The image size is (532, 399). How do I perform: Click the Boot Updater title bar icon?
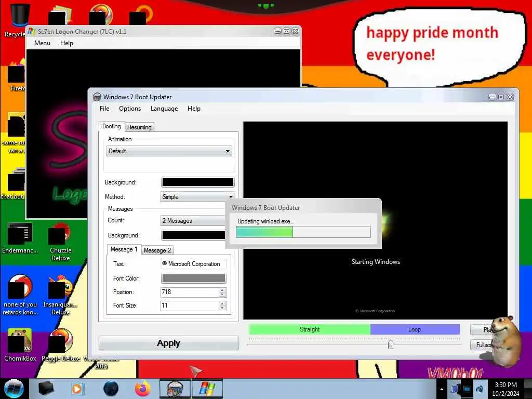pyautogui.click(x=97, y=97)
